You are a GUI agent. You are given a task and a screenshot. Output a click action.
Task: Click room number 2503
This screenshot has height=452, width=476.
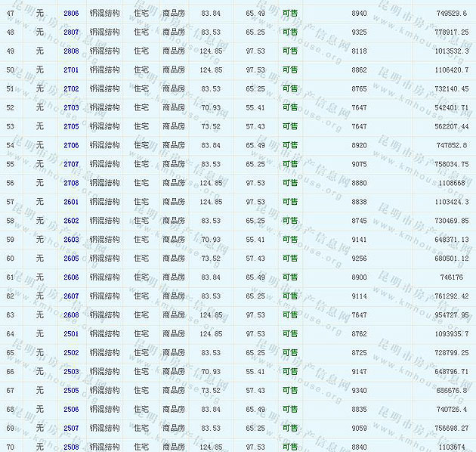tap(71, 372)
